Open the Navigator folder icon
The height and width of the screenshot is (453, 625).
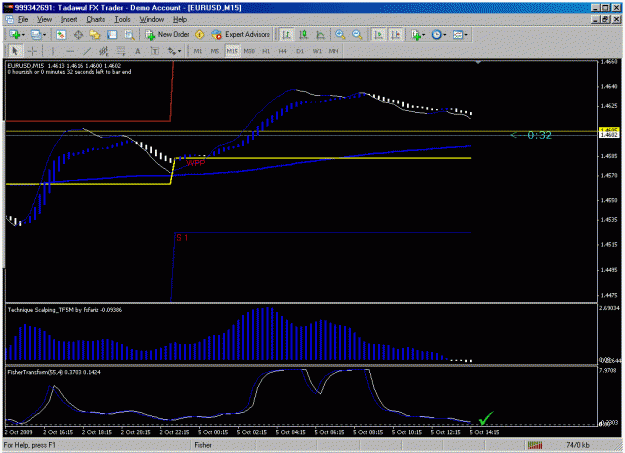95,35
